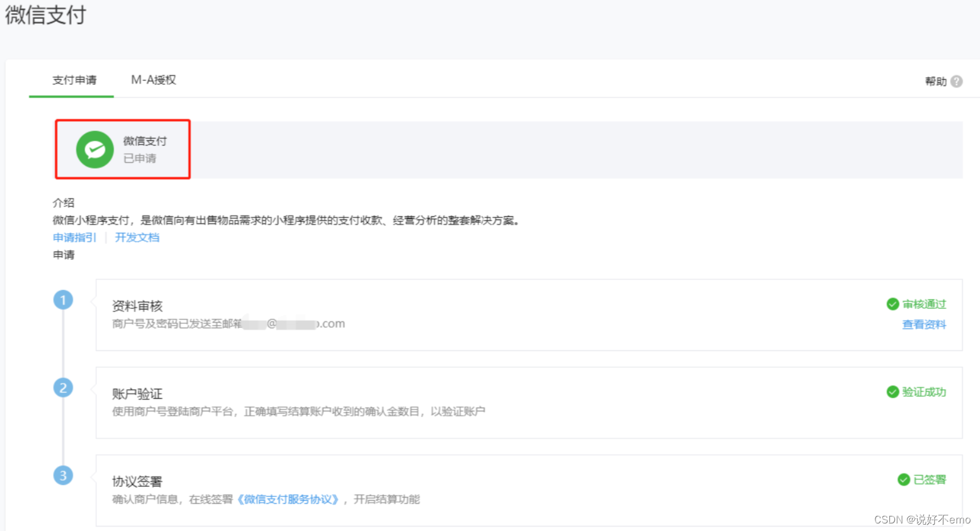980x531 pixels.
Task: Click the 审核通过 status text
Action: [x=924, y=305]
